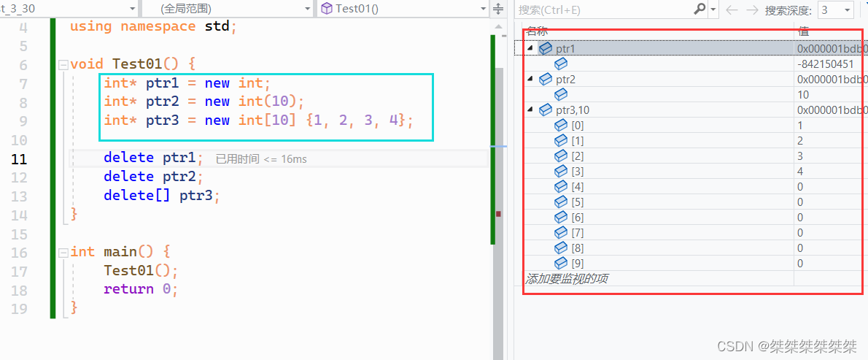The image size is (868, 360).
Task: Open the 搜索深度 dropdown showing 3
Action: [835, 9]
